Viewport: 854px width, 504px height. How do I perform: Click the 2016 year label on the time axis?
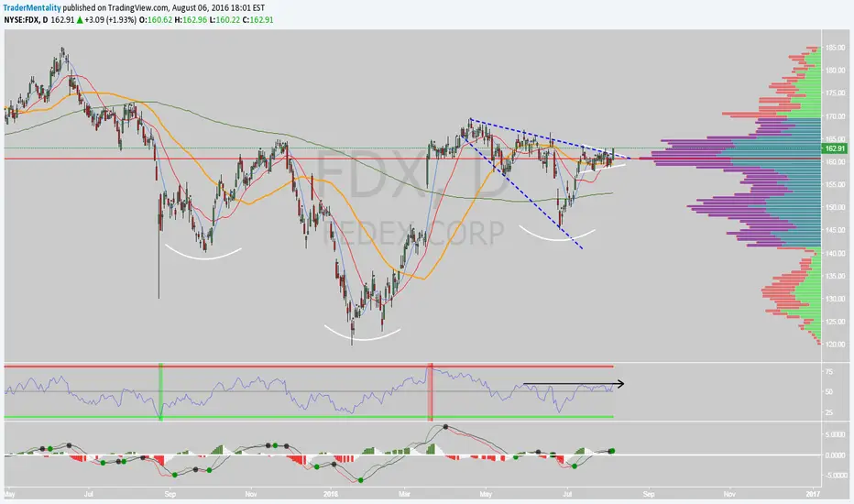[331, 495]
